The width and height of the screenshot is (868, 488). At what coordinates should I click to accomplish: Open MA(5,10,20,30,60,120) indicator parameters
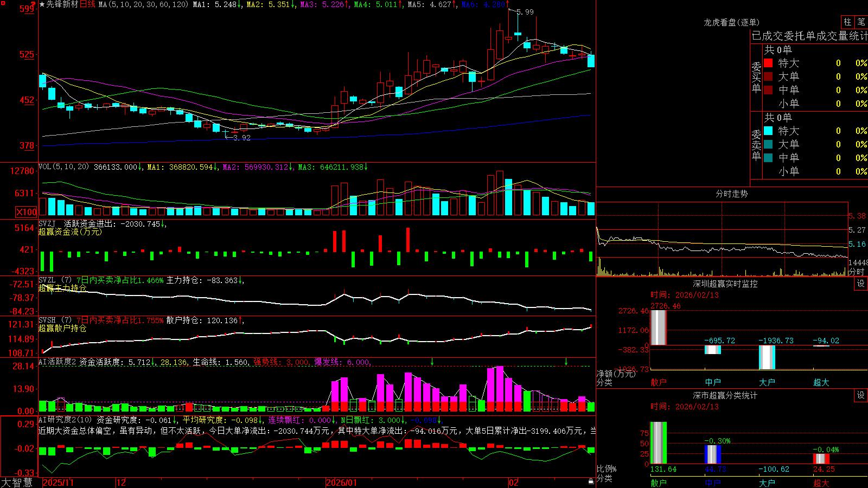pyautogui.click(x=143, y=4)
